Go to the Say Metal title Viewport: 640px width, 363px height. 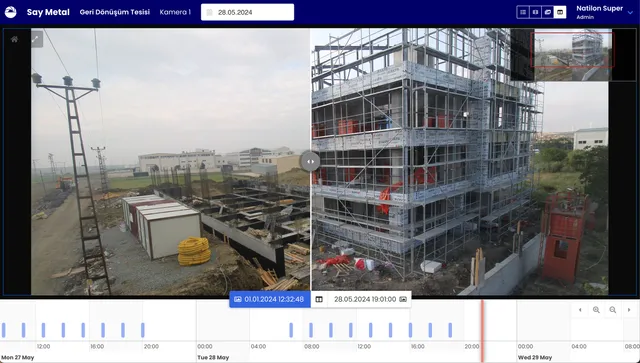48,12
